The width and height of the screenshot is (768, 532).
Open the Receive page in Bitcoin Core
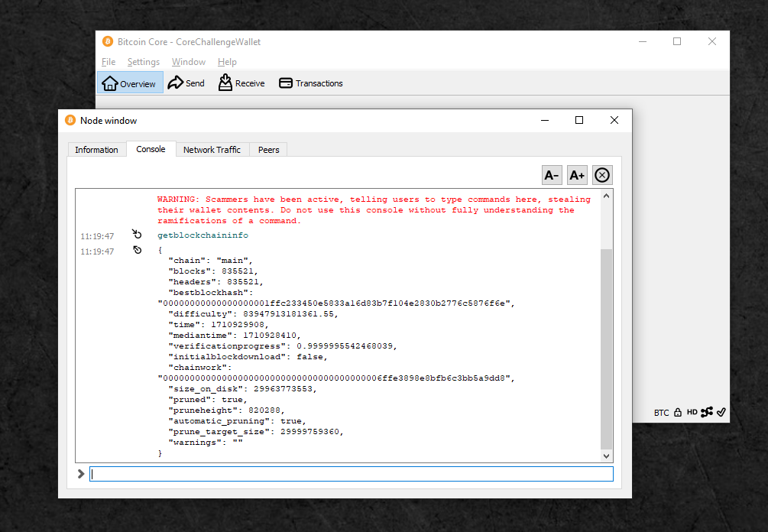click(241, 83)
